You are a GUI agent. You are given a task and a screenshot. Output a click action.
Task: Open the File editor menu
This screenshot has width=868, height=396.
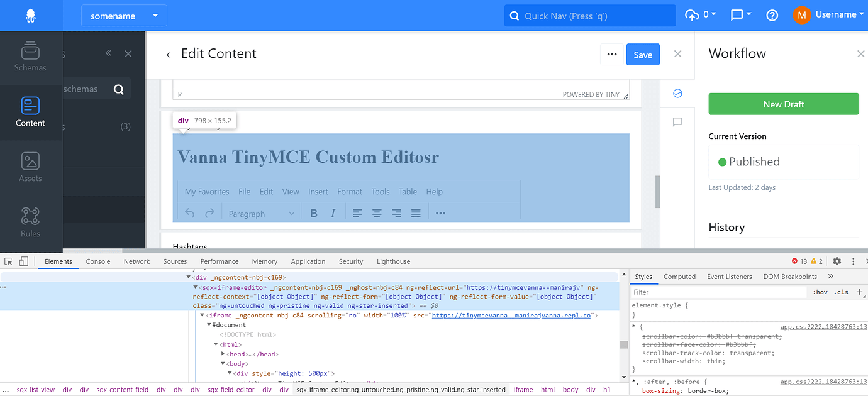244,192
